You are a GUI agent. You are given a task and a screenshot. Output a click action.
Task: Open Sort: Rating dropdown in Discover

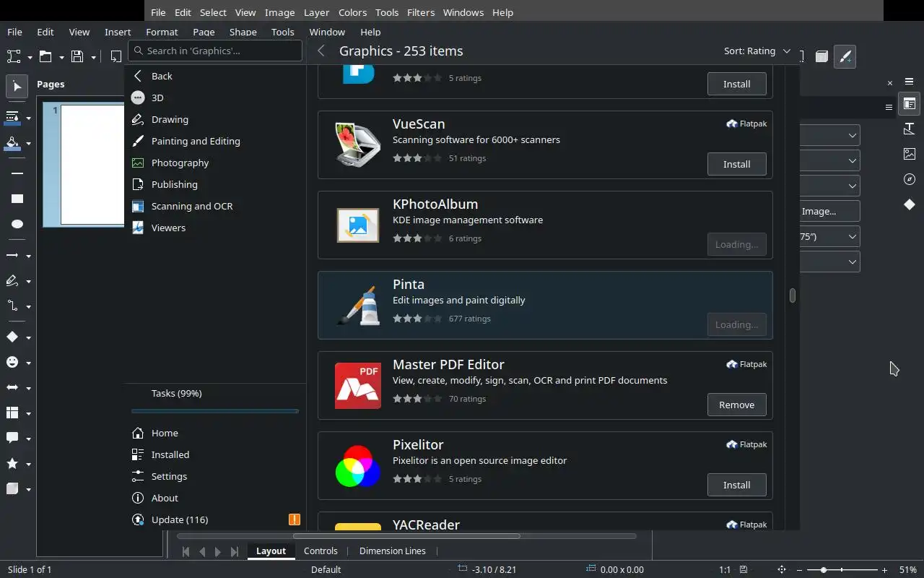tap(757, 51)
